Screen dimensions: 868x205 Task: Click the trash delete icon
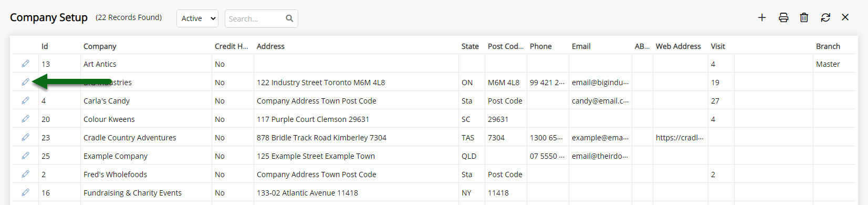tap(804, 17)
